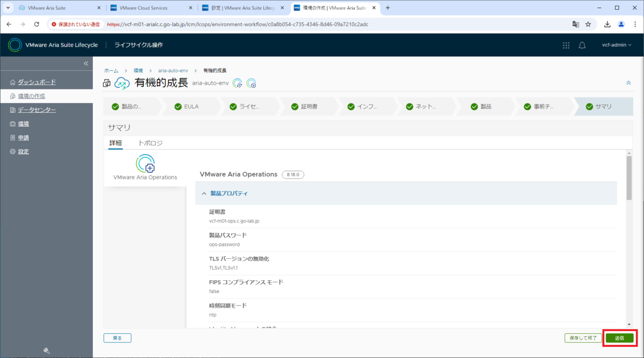Click the 保存して終了 button
This screenshot has width=644, height=358.
(x=582, y=338)
